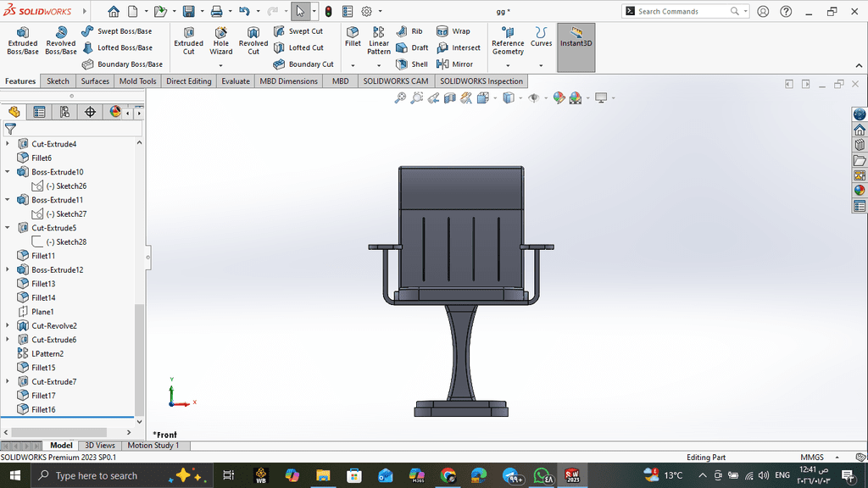Toggle the Hide/Show Items eye icon
This screenshot has height=488, width=868.
(x=533, y=98)
